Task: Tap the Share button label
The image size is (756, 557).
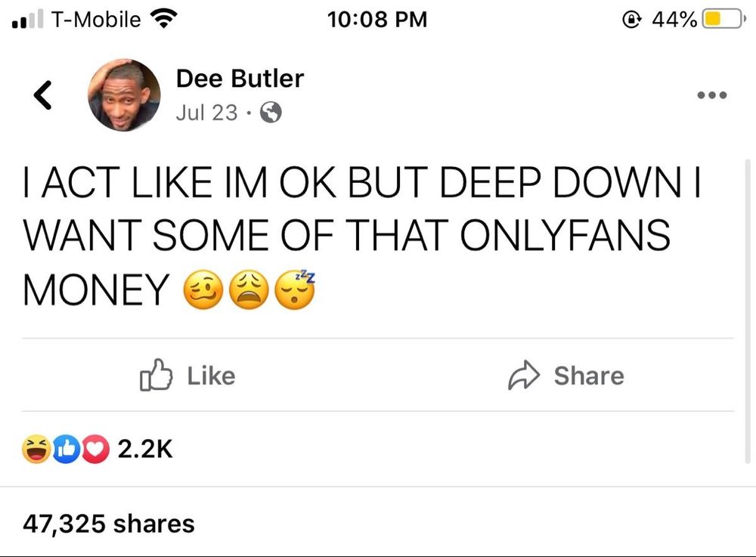Action: (x=589, y=376)
